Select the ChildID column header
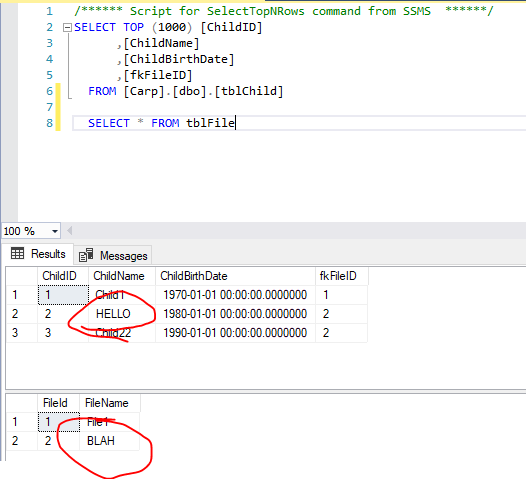Screen dimensions: 526x479 click(x=63, y=276)
